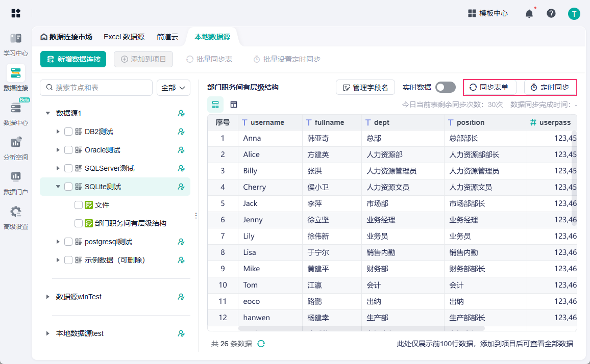Switch to data preview view icon
The image size is (590, 364).
click(215, 105)
